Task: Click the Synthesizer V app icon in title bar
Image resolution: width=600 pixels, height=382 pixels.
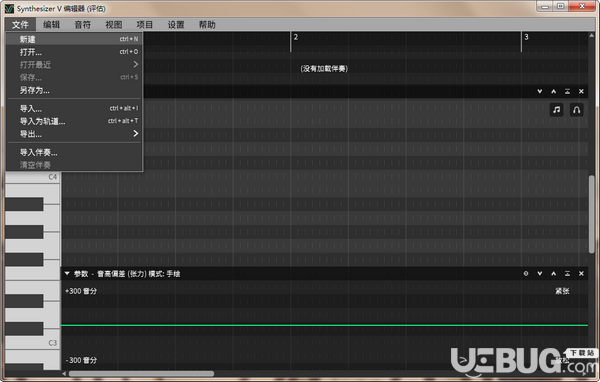Action: pos(9,8)
